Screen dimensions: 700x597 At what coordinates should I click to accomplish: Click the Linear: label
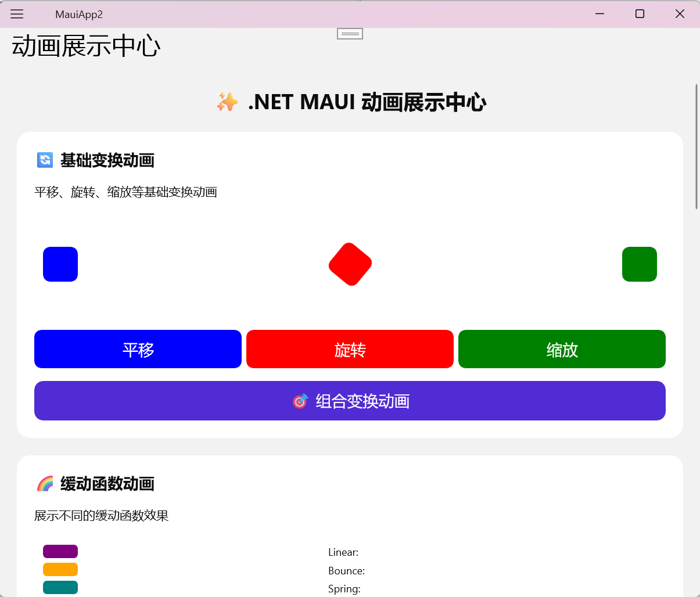tap(343, 552)
